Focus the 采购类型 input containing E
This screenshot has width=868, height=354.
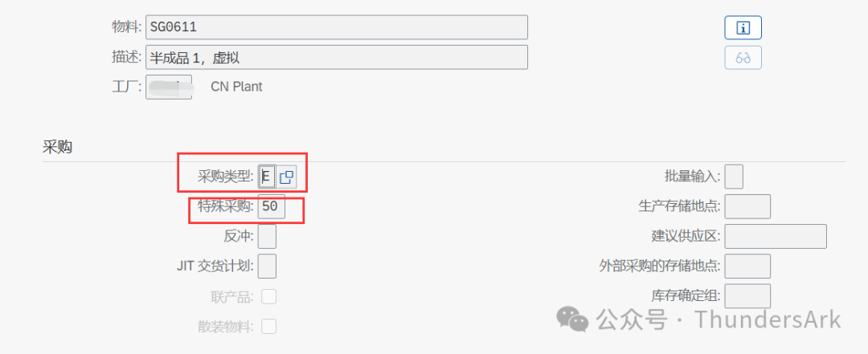[x=267, y=177]
